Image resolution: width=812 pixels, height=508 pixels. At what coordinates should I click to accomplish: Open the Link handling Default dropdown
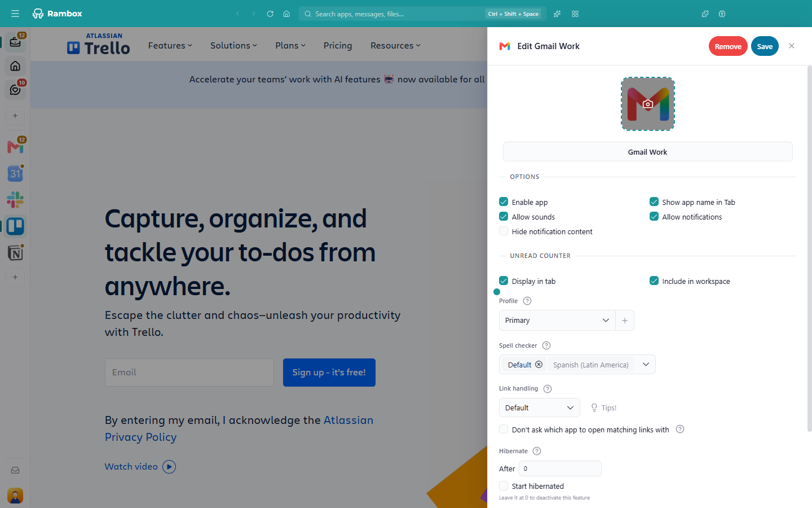(540, 408)
